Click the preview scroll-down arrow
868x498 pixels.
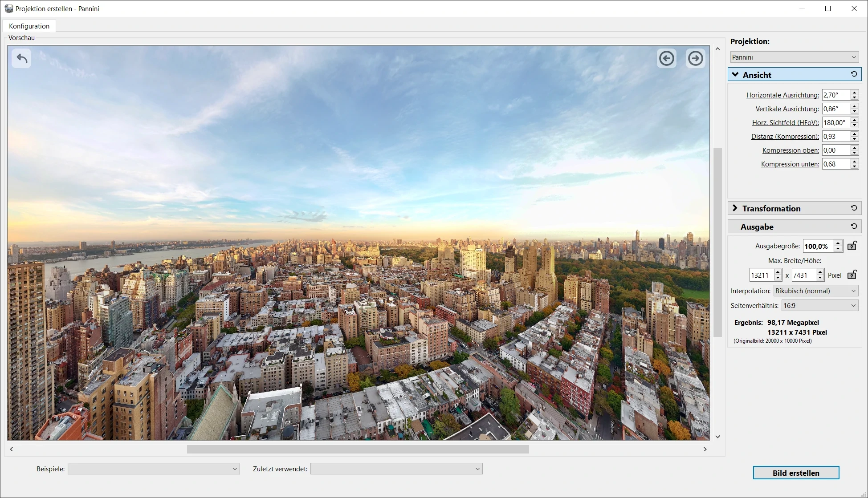717,437
